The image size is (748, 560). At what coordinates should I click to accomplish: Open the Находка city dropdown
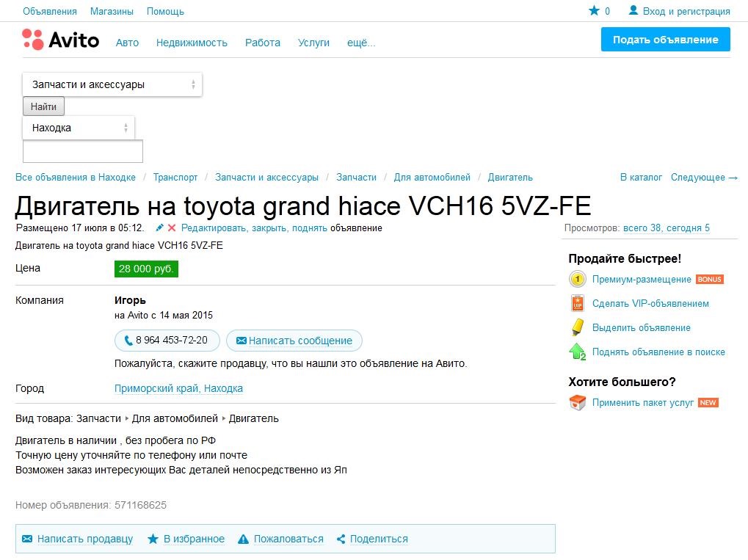tap(79, 128)
